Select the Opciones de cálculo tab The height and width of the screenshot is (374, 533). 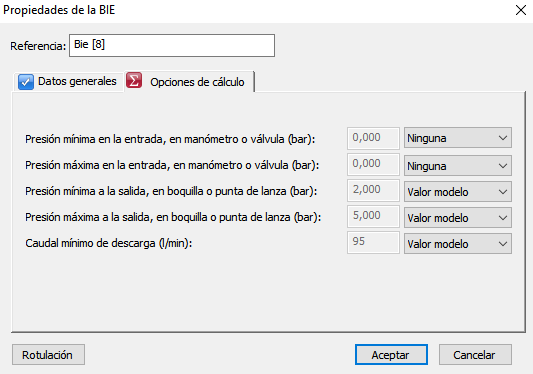(x=189, y=82)
